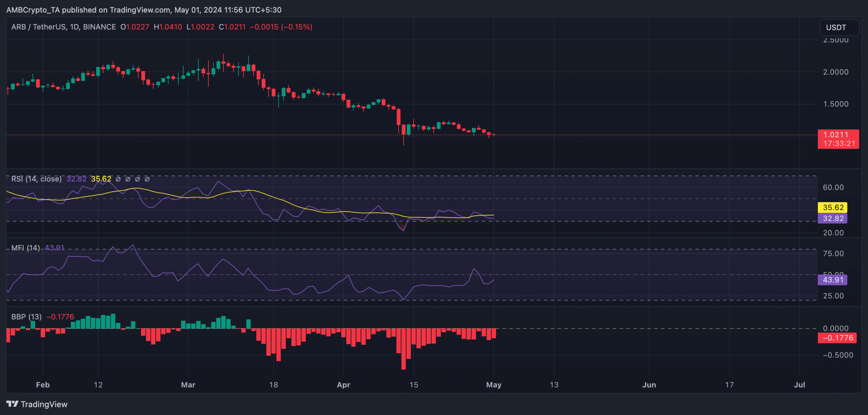868x415 pixels.
Task: Click the BBP (13) indicator label
Action: [26, 317]
